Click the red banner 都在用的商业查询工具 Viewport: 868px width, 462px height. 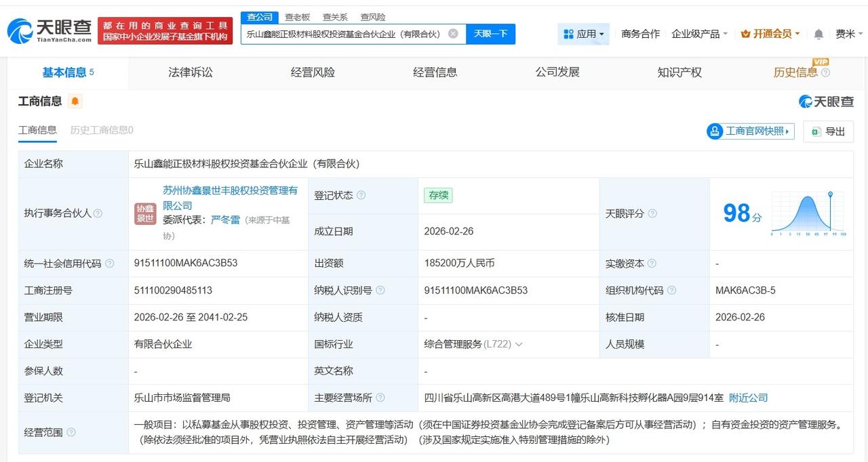coord(165,31)
